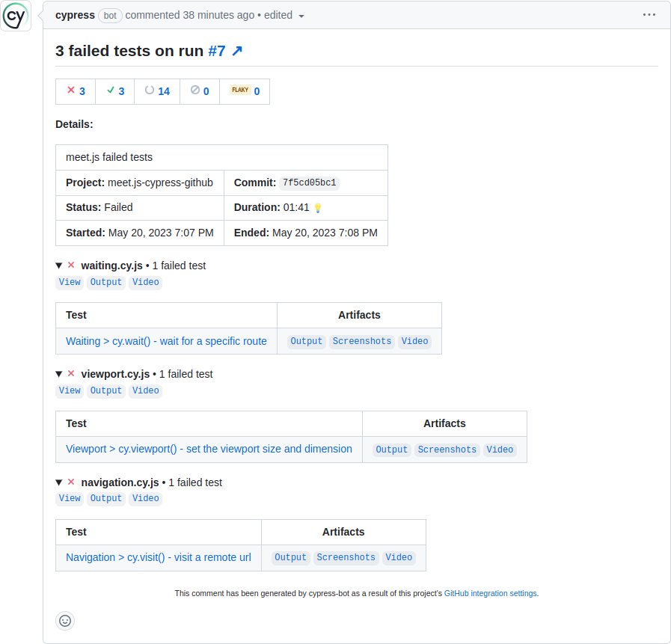Open Output link under navigation.cy.js heading
The width and height of the screenshot is (671, 644).
point(106,498)
